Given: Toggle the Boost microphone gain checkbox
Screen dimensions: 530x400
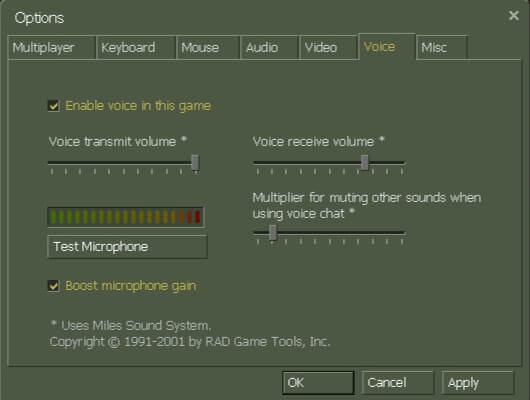Looking at the screenshot, I should [53, 286].
